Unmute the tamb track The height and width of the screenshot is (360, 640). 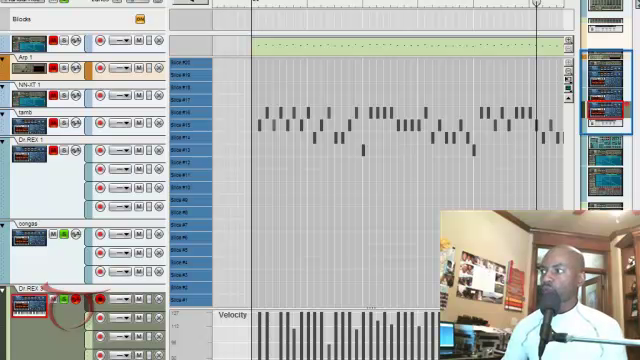[53, 123]
